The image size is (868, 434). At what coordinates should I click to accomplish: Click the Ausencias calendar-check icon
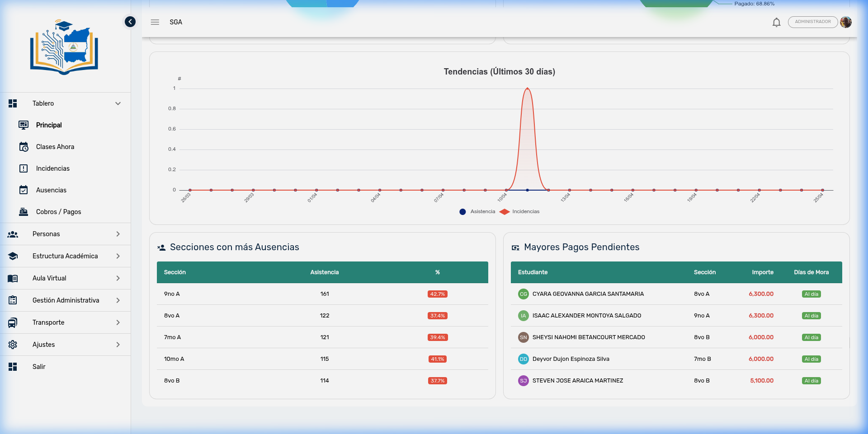24,190
